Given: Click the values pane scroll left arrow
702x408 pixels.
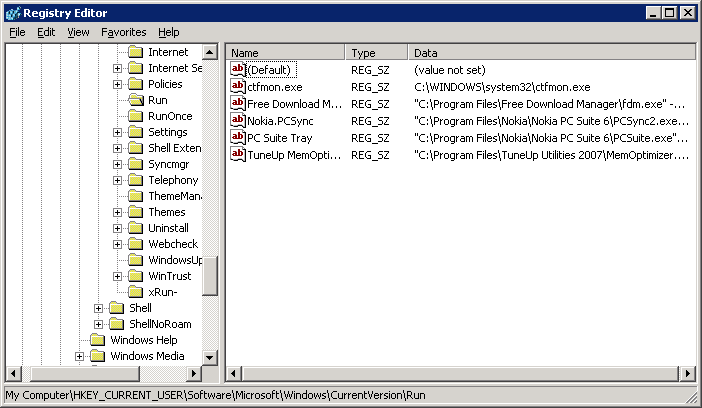Looking at the screenshot, I should 234,373.
